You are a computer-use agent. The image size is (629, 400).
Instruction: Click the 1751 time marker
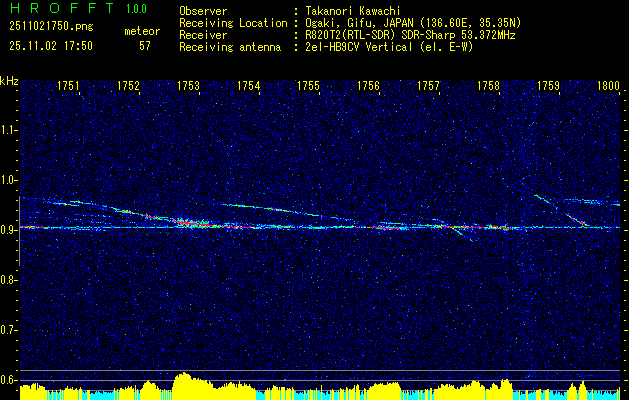point(68,85)
